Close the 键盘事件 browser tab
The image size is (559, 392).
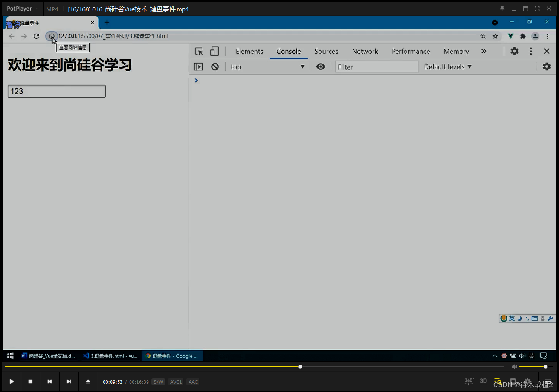click(92, 23)
